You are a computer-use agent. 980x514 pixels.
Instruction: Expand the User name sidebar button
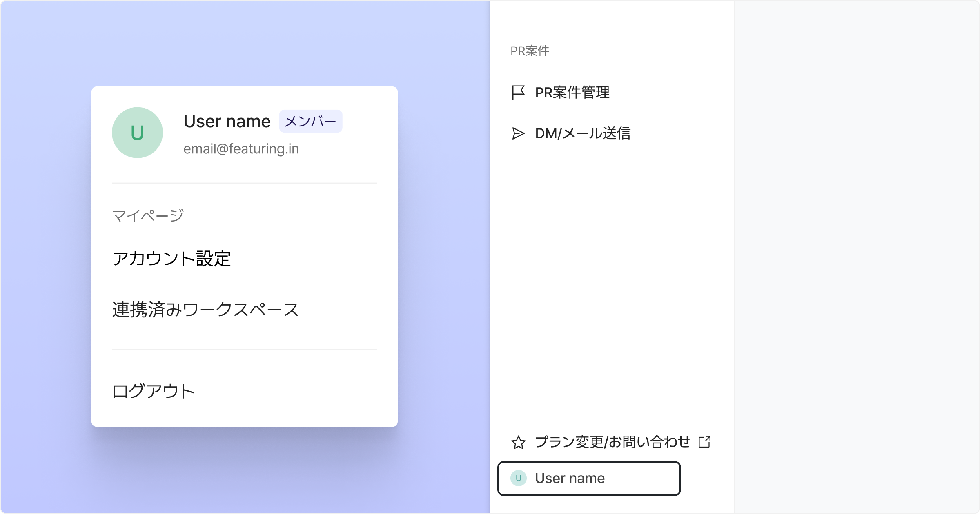(x=589, y=478)
